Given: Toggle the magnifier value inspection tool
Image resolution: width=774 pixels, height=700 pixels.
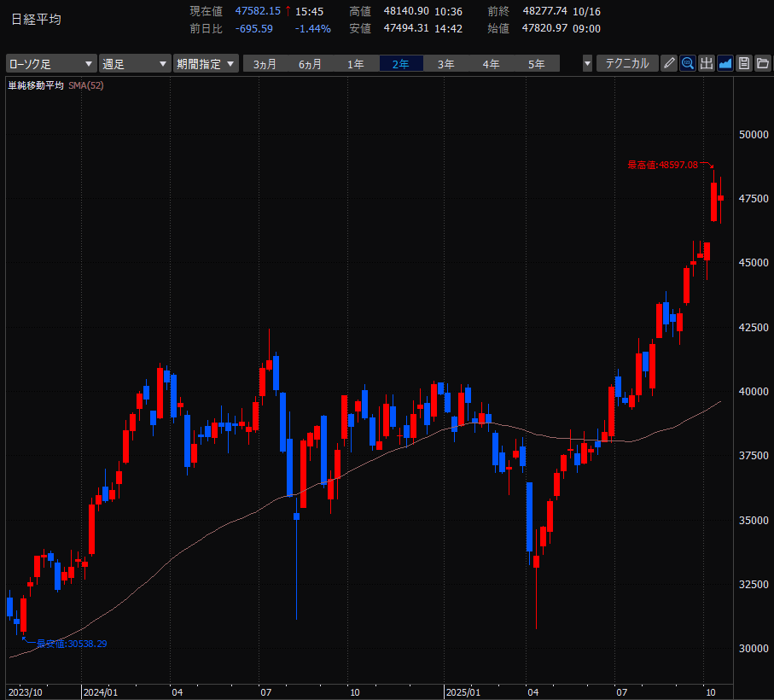Looking at the screenshot, I should (688, 63).
